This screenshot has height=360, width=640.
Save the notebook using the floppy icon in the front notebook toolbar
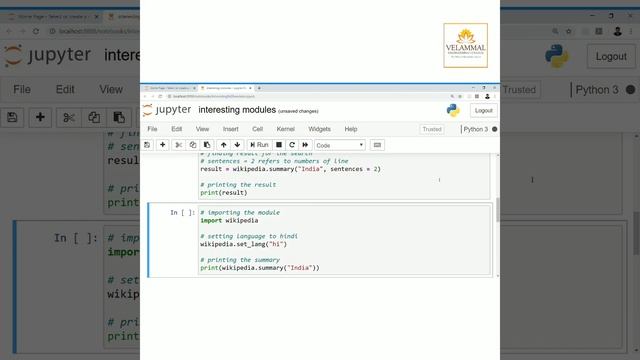(147, 145)
